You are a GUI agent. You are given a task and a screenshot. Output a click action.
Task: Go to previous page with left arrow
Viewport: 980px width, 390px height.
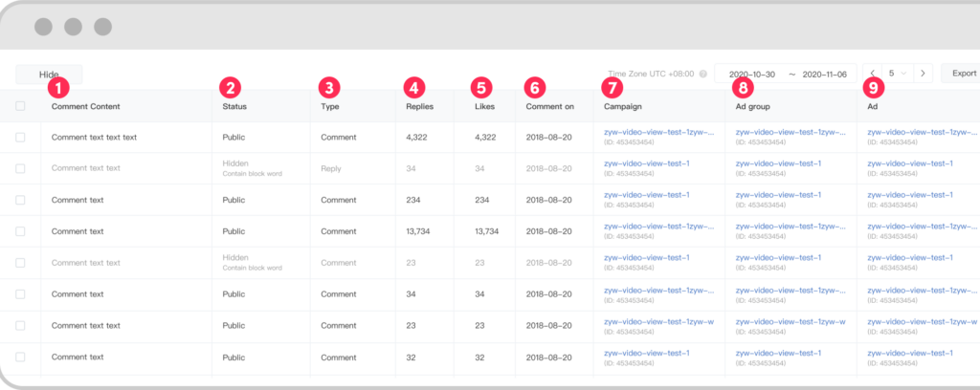point(872,74)
